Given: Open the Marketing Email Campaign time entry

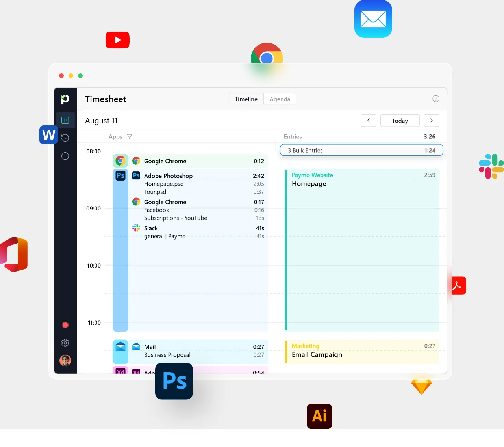Looking at the screenshot, I should (362, 352).
